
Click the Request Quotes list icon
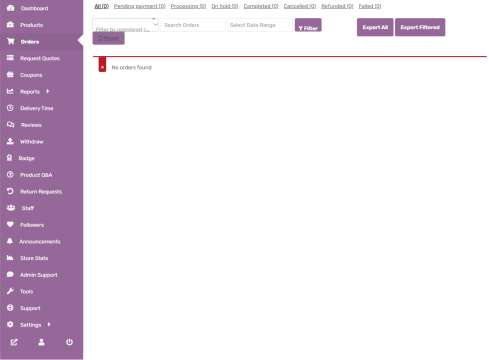click(10, 58)
